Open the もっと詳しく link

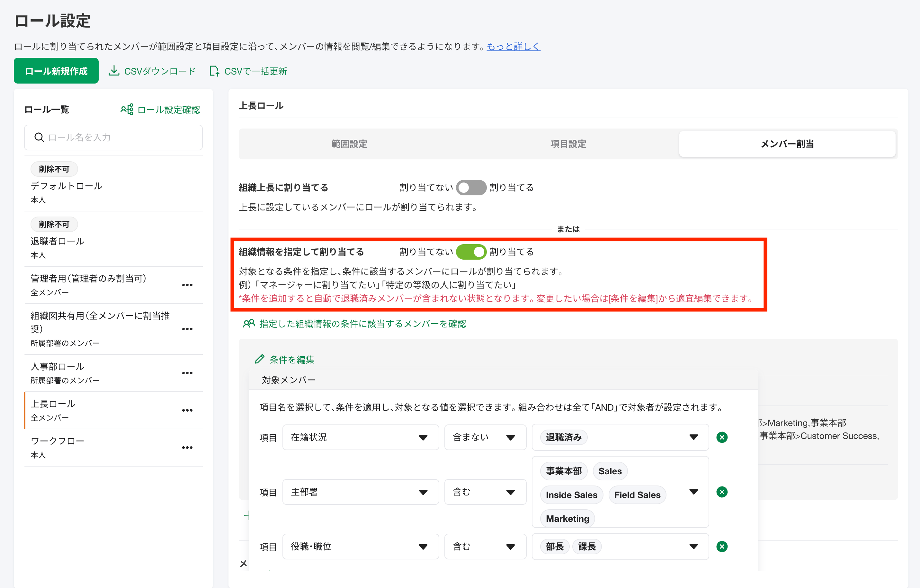click(x=513, y=46)
